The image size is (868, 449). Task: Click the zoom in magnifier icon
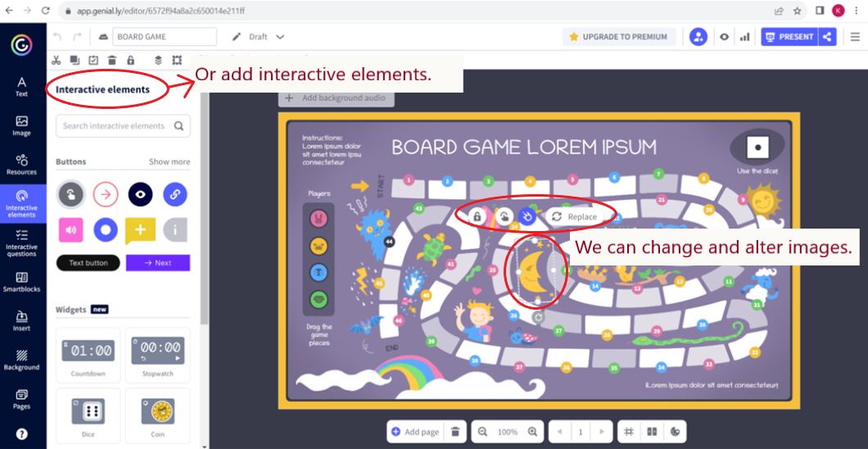[x=533, y=432]
